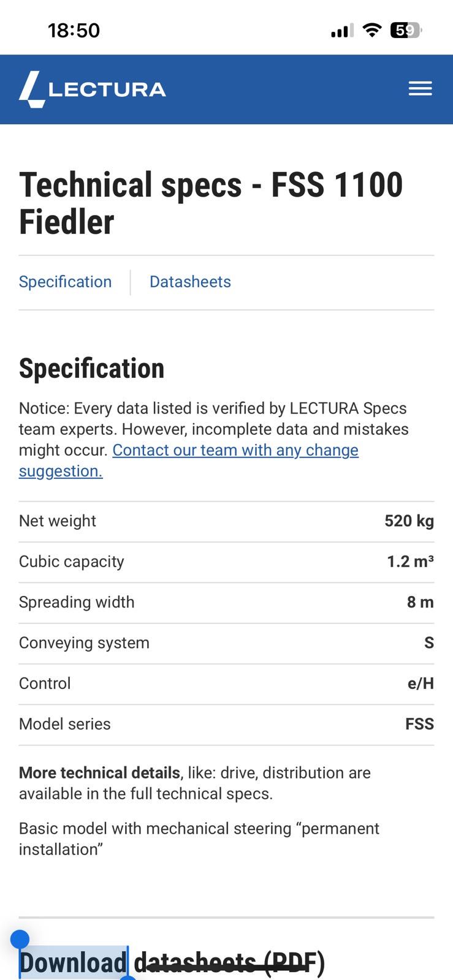
Task: Tap the '520 kg' net weight value
Action: (409, 521)
